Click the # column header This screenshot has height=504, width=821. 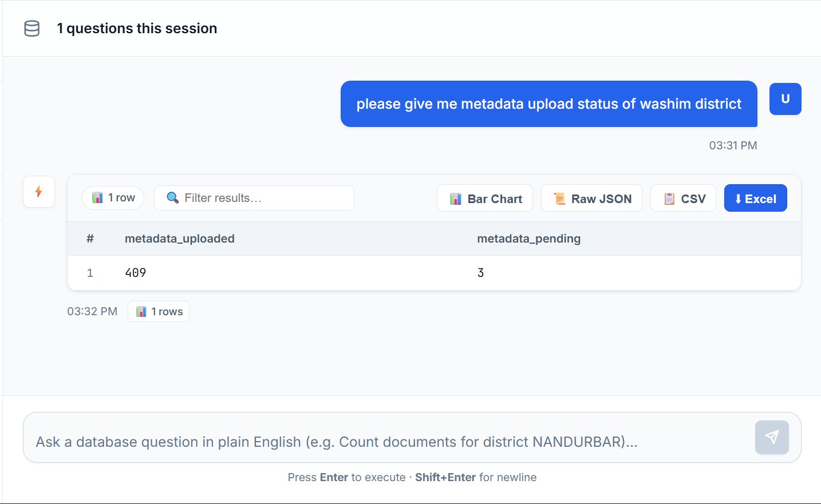(x=90, y=239)
